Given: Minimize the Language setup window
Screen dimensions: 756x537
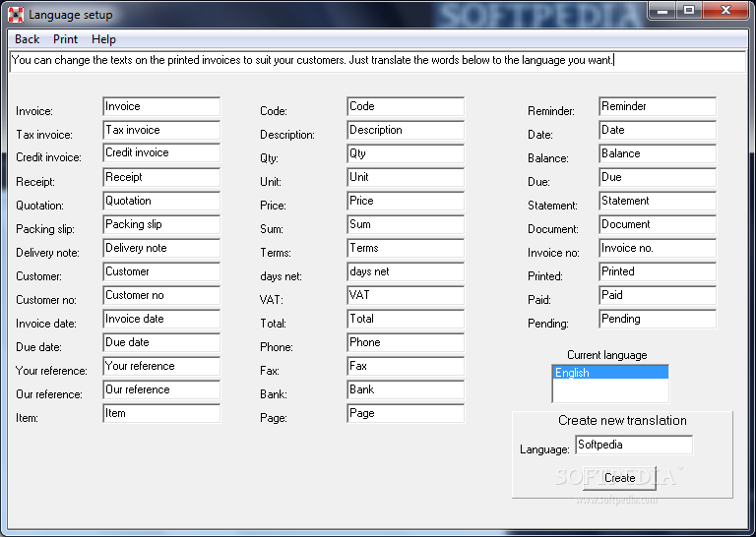Looking at the screenshot, I should (x=661, y=10).
